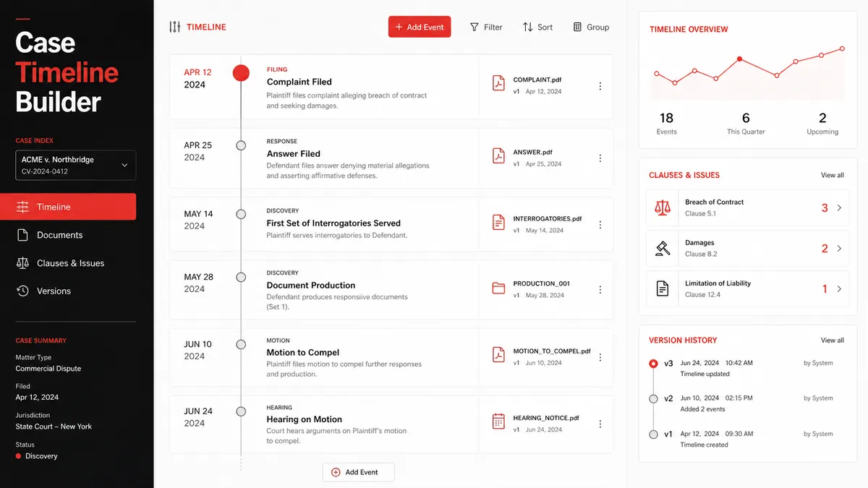Image resolution: width=868 pixels, height=488 pixels.
Task: Click the plus icon in bottom Add Event
Action: click(x=336, y=472)
